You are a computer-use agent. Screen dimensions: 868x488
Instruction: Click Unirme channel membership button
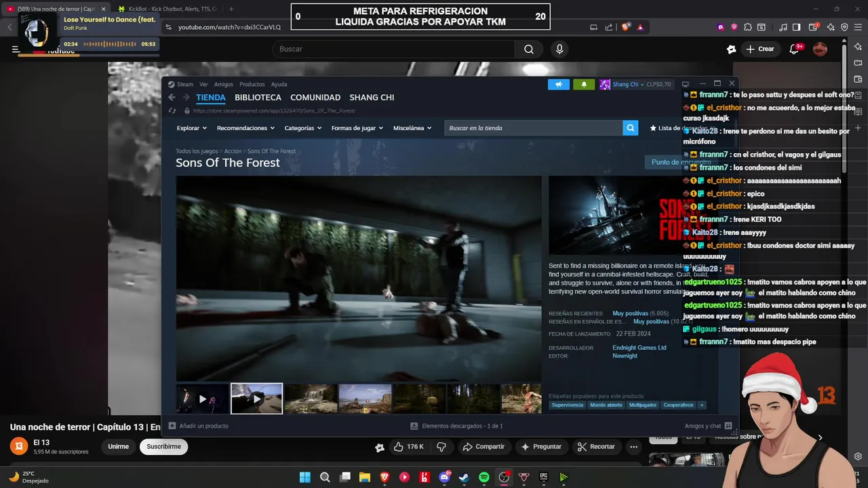[118, 447]
